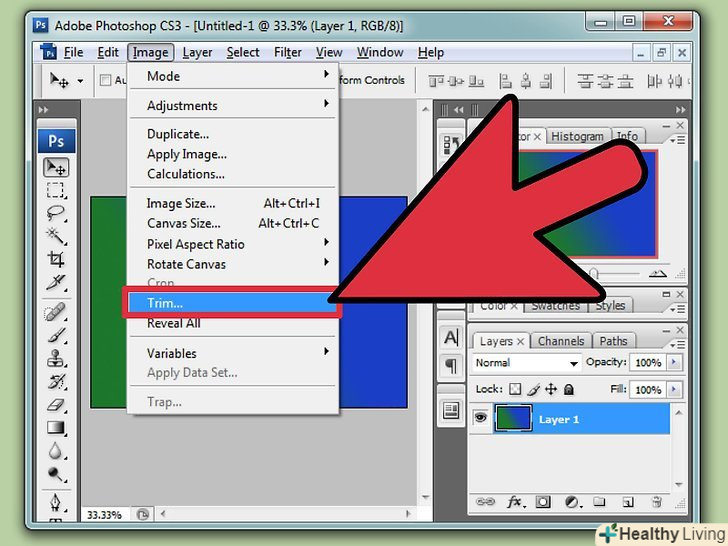
Task: Create new adjustment layer icon
Action: [572, 502]
